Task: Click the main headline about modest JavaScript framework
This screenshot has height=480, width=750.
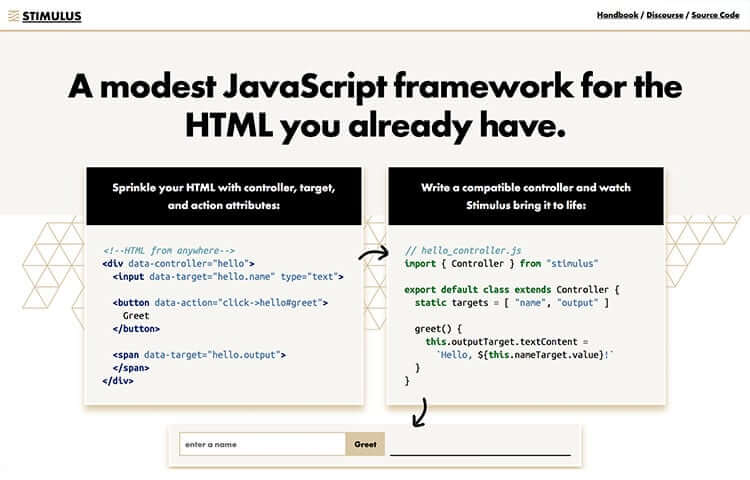Action: [375, 105]
